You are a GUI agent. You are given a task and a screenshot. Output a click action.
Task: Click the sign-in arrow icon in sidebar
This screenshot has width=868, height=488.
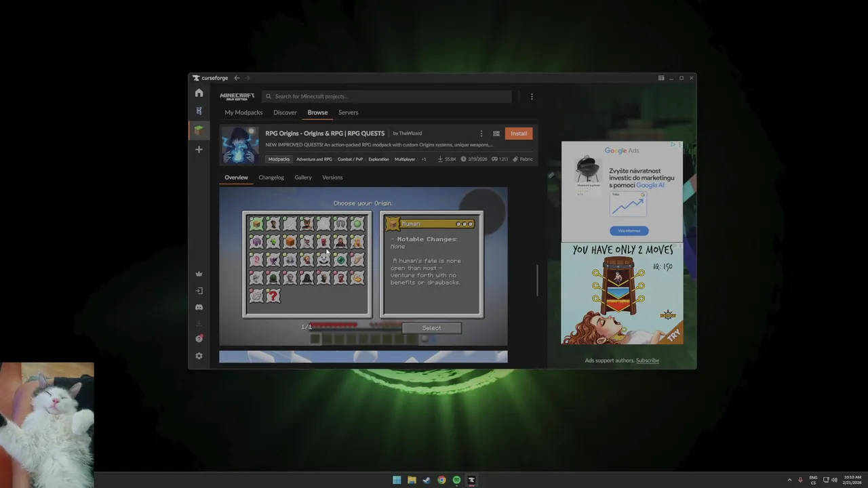coord(199,291)
